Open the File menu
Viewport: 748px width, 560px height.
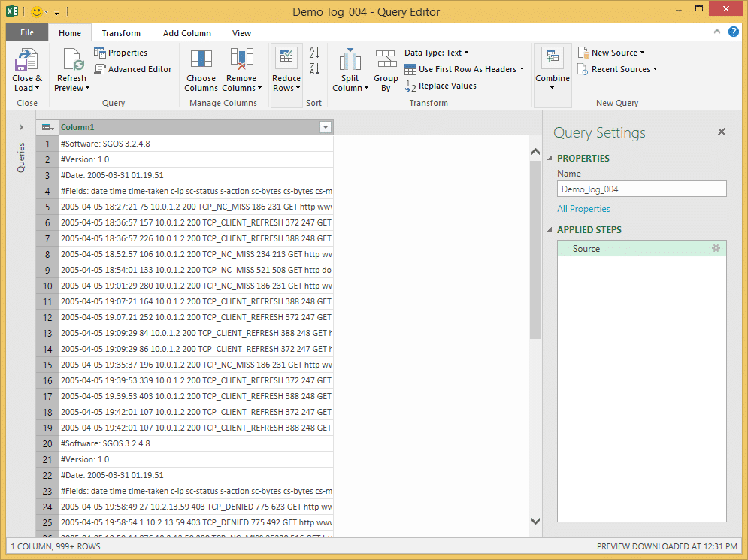pyautogui.click(x=27, y=32)
